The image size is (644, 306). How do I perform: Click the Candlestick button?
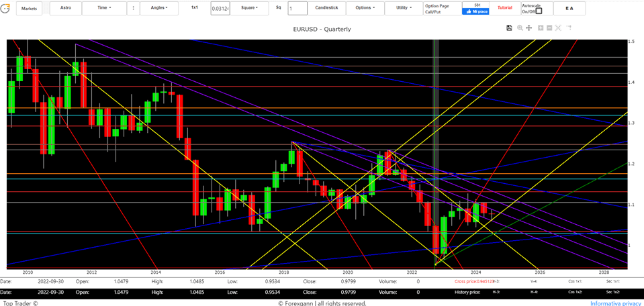327,8
